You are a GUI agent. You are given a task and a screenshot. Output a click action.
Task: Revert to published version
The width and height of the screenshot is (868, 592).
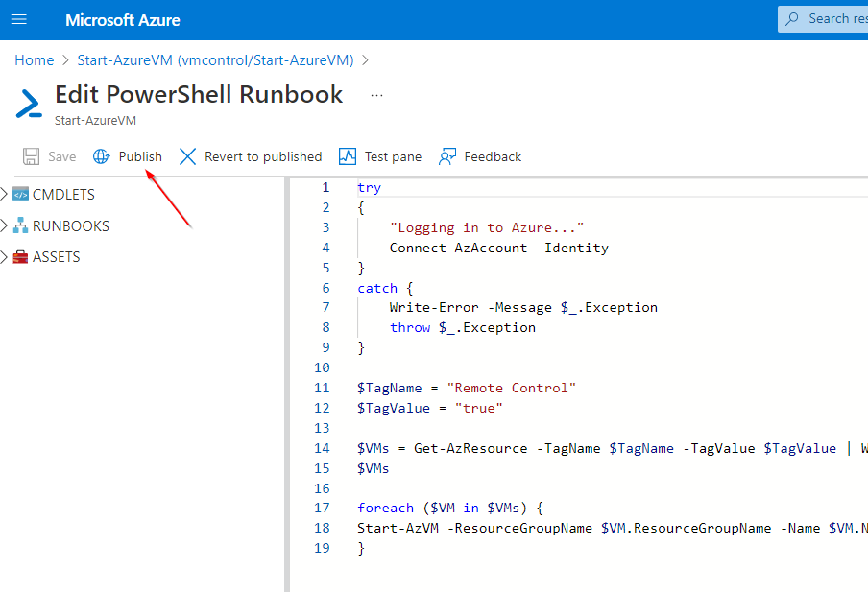[263, 156]
